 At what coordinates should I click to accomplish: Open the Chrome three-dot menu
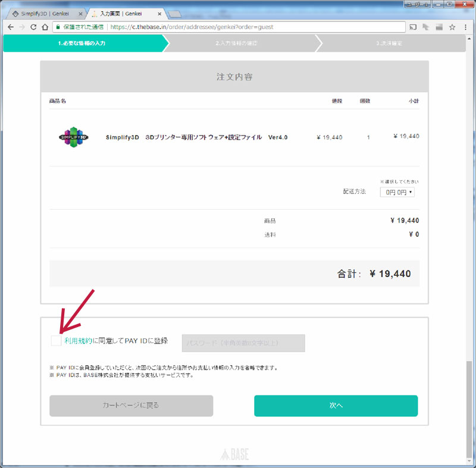pyautogui.click(x=466, y=27)
